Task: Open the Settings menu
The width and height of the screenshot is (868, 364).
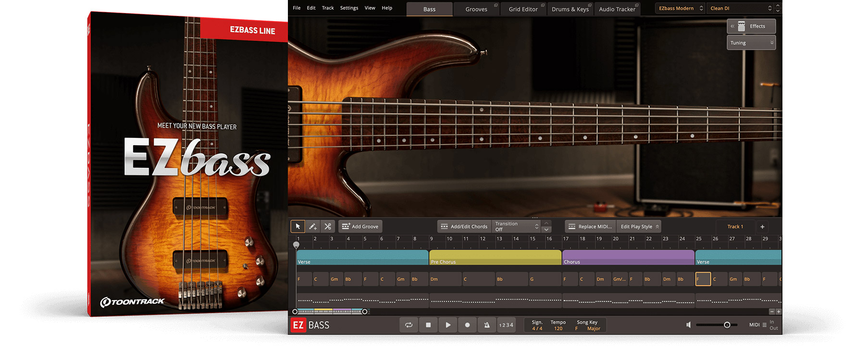Action: (x=349, y=8)
